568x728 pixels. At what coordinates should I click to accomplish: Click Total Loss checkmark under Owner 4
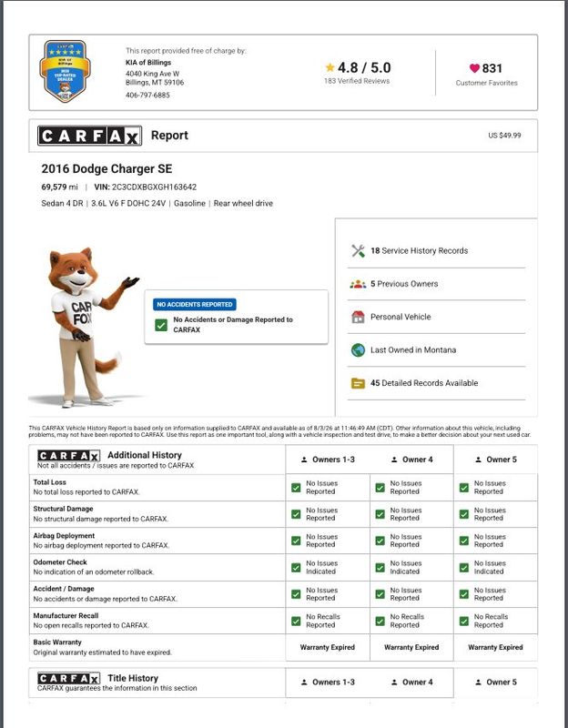click(x=380, y=488)
